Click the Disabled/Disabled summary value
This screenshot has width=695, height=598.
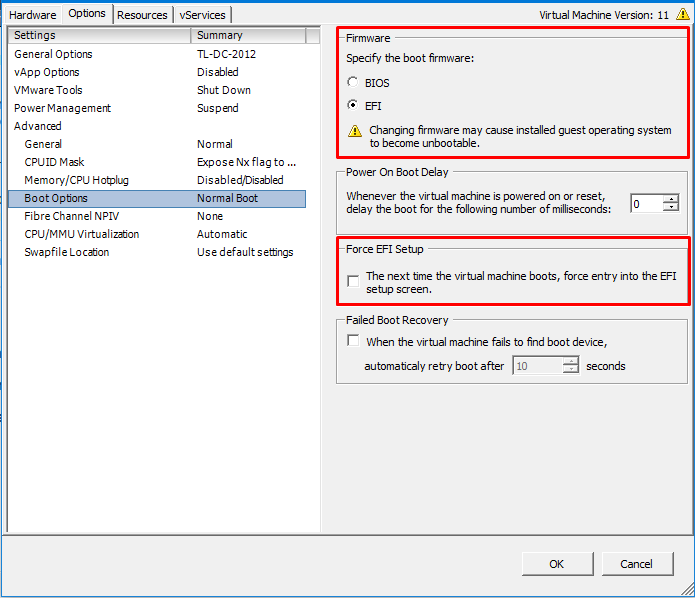[240, 180]
